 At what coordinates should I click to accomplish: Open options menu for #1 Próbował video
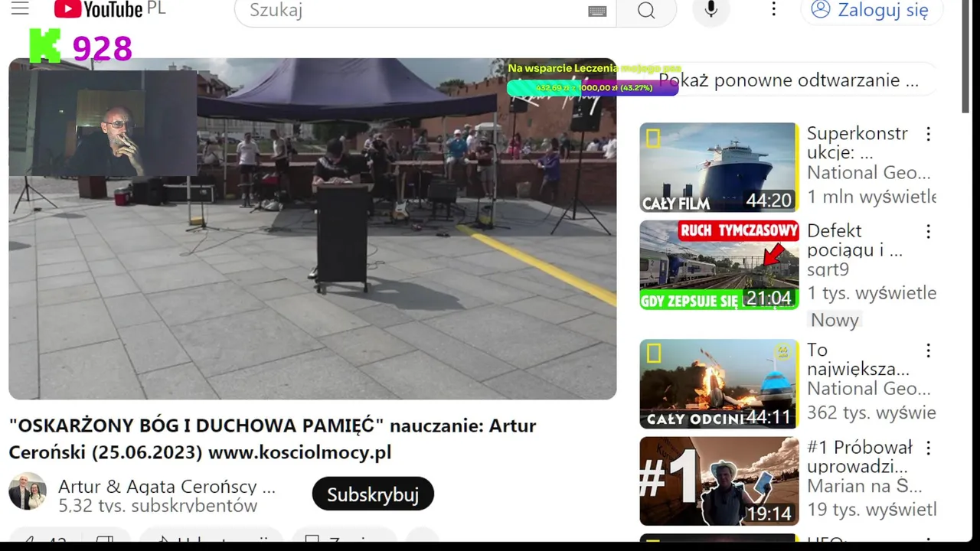[928, 448]
